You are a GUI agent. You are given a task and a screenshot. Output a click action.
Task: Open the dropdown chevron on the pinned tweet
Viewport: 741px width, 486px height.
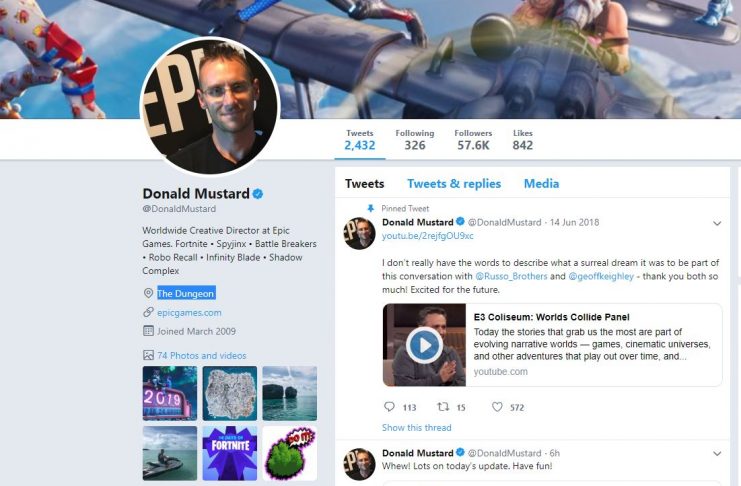pos(717,223)
